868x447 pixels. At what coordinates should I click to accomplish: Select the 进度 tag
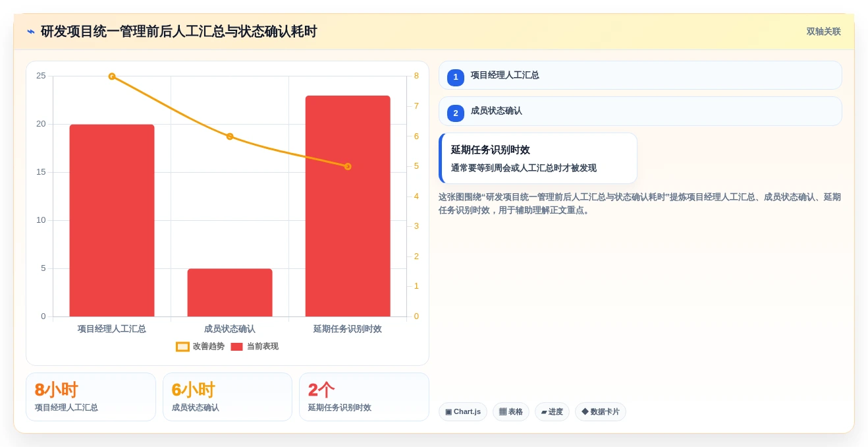[552, 412]
